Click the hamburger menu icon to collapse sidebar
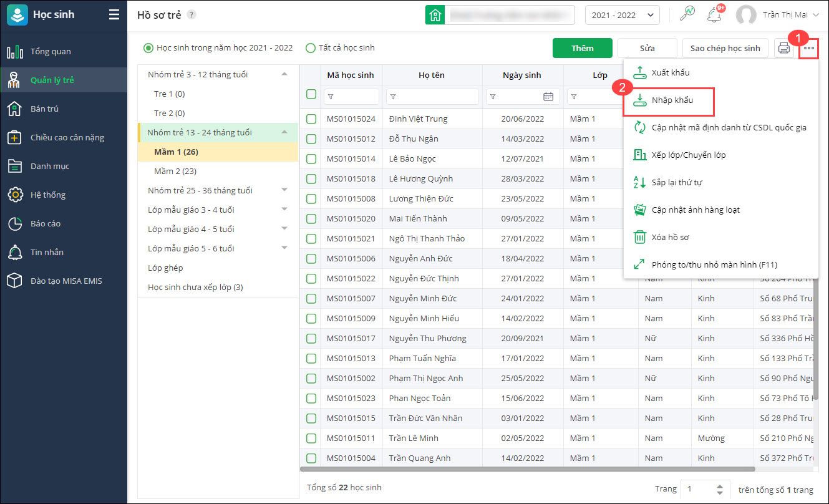 (x=114, y=14)
